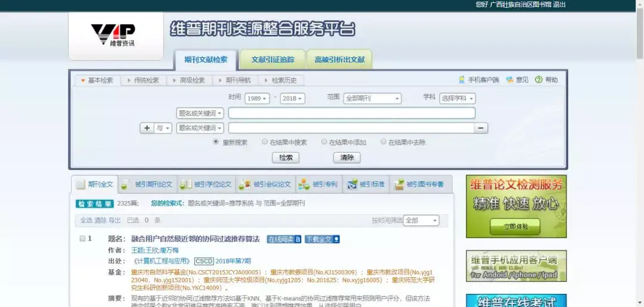644x307 pixels.
Task: Click the 退出 logout link
Action: 559,5
